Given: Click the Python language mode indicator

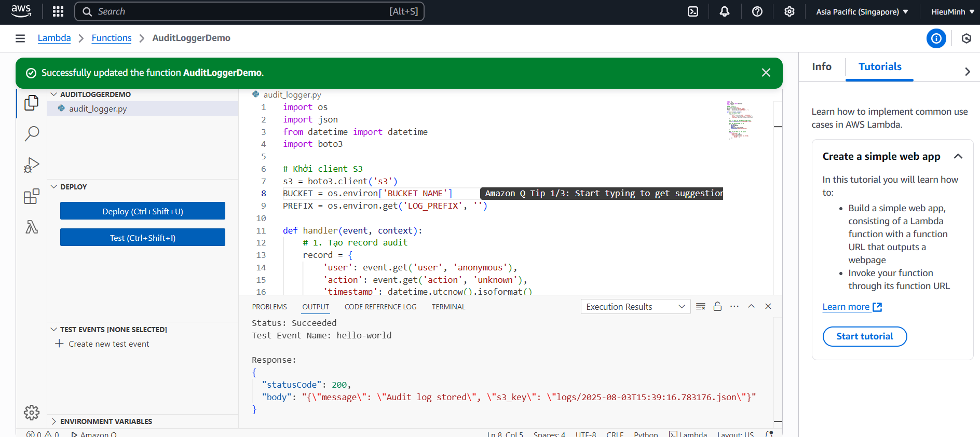Looking at the screenshot, I should 646,434.
